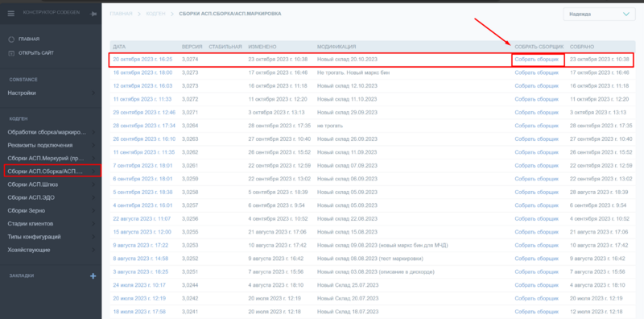Viewport: 644px width, 319px height.
Task: Click Собрать сборщик for version 3,0251
Action: pos(537,271)
